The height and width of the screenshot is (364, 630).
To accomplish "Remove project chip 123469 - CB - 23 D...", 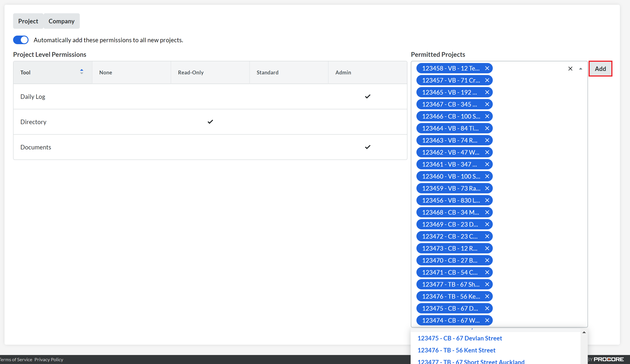I will (487, 224).
